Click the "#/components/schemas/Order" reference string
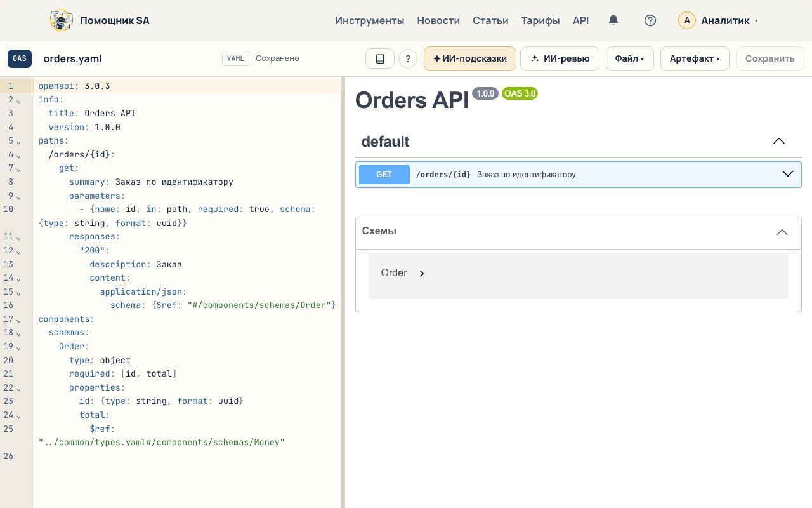The height and width of the screenshot is (508, 812). click(x=259, y=305)
